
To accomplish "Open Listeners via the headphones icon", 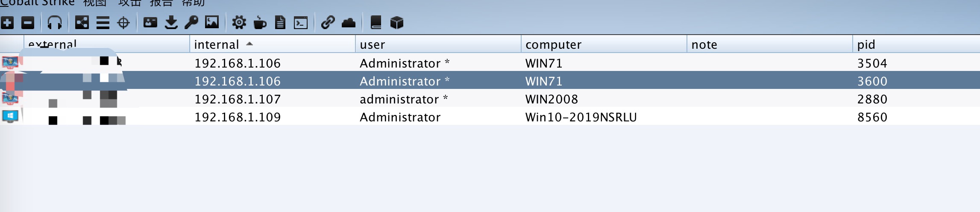I will pyautogui.click(x=55, y=23).
